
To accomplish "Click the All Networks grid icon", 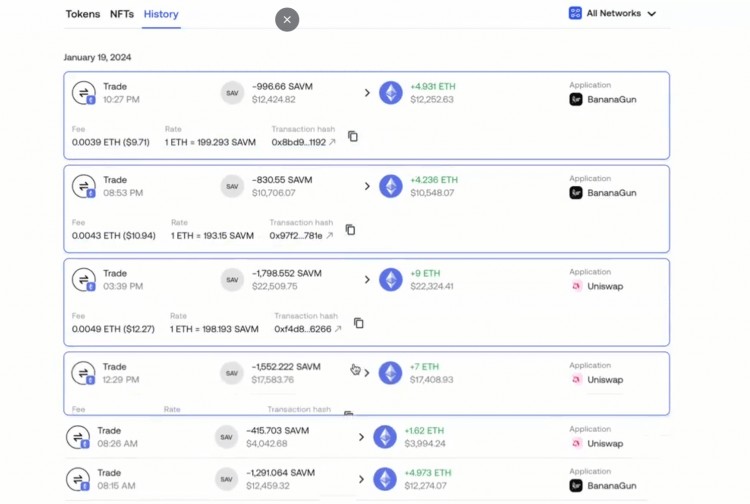I will (x=575, y=14).
